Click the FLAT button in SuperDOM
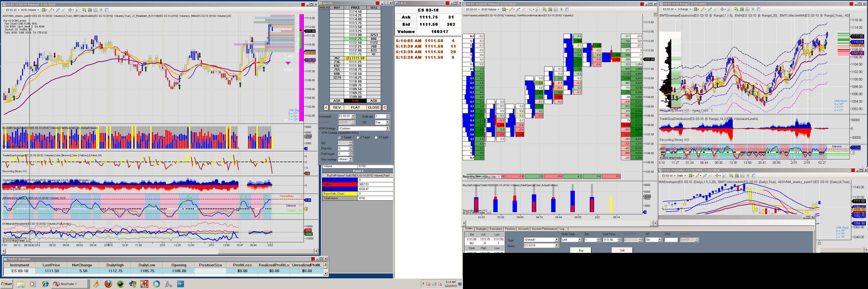This screenshot has width=868, height=289. pos(355,108)
